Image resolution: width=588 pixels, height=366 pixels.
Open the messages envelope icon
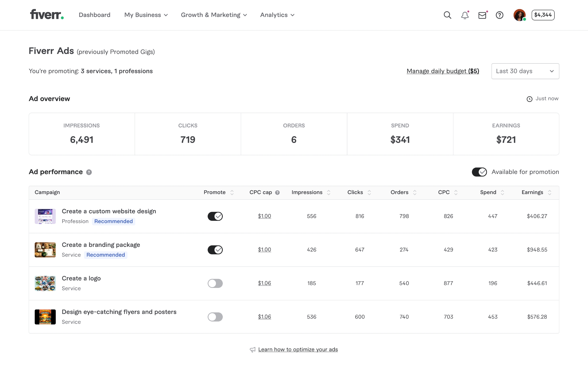click(x=482, y=15)
